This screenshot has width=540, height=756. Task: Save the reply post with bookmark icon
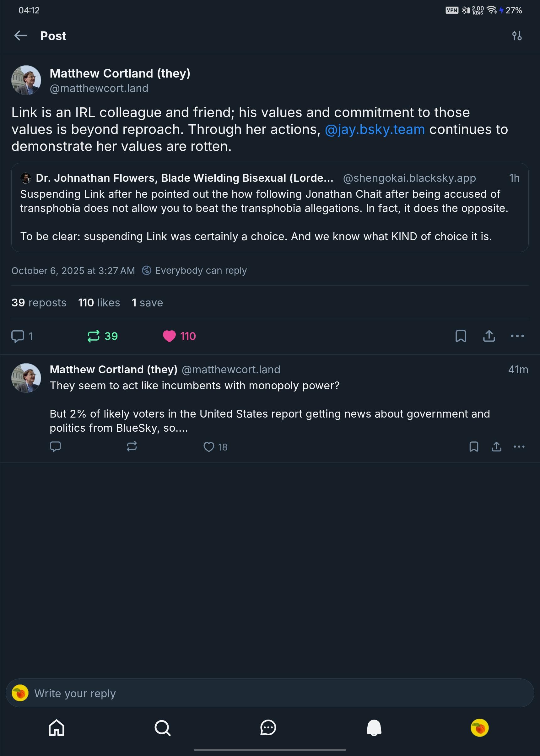(x=473, y=447)
